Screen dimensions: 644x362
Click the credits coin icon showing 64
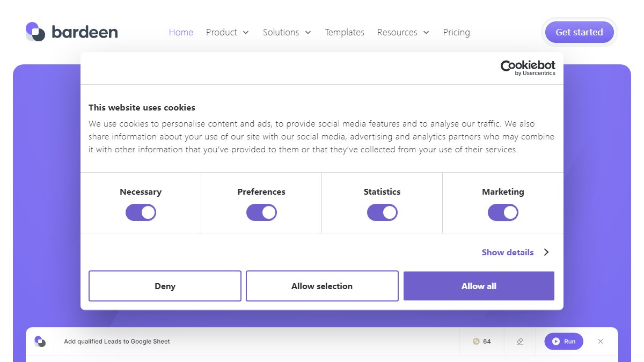coord(476,342)
